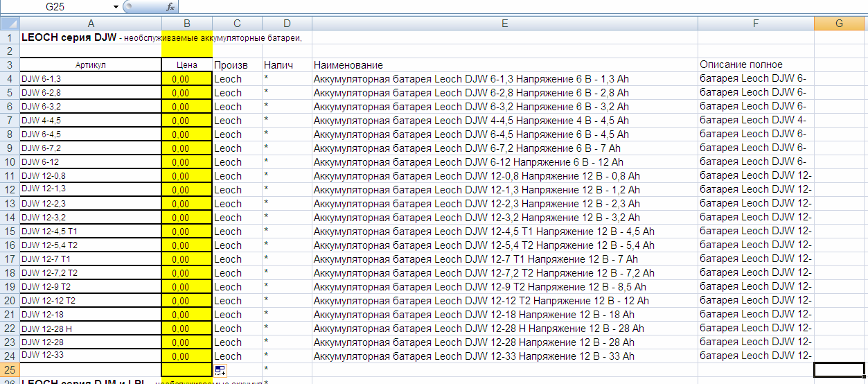The width and height of the screenshot is (868, 384).
Task: Select column E header
Action: (505, 24)
